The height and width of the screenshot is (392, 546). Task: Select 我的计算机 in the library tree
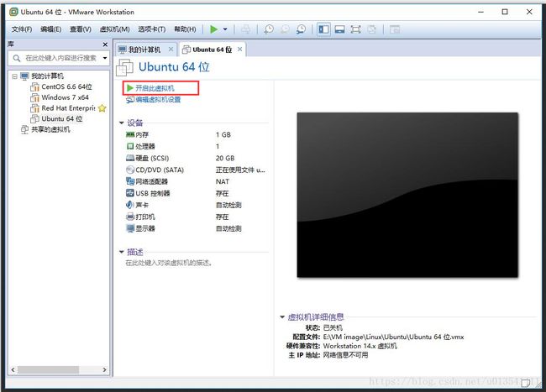point(47,76)
